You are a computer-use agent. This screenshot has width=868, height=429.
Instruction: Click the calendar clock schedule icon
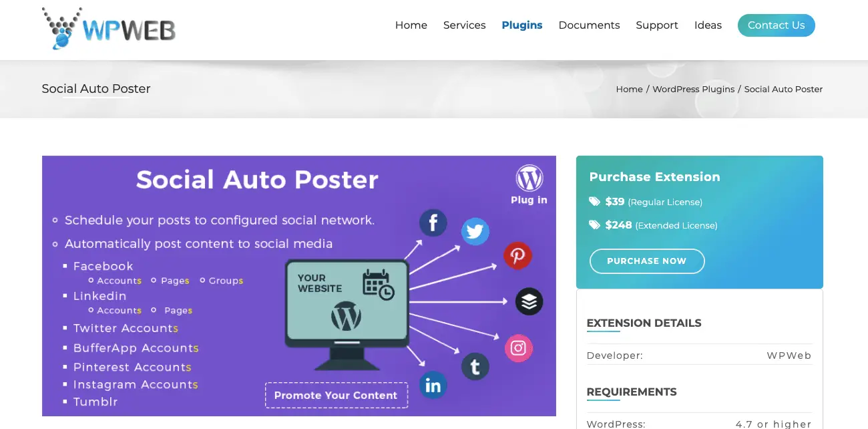coord(379,284)
